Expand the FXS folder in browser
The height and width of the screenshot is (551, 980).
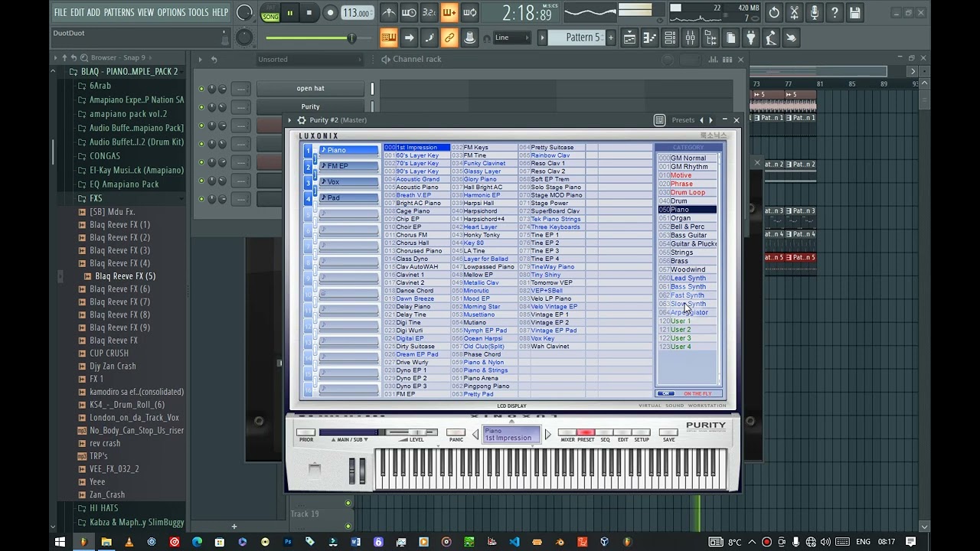(96, 198)
